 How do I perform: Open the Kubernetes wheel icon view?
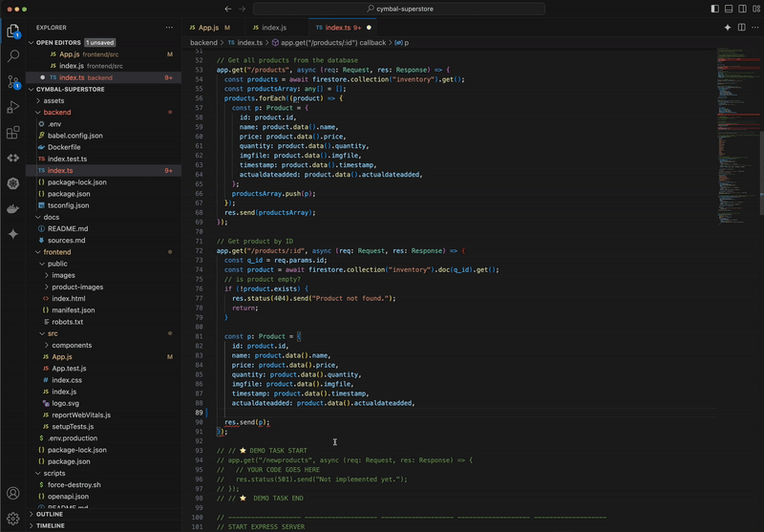click(13, 183)
